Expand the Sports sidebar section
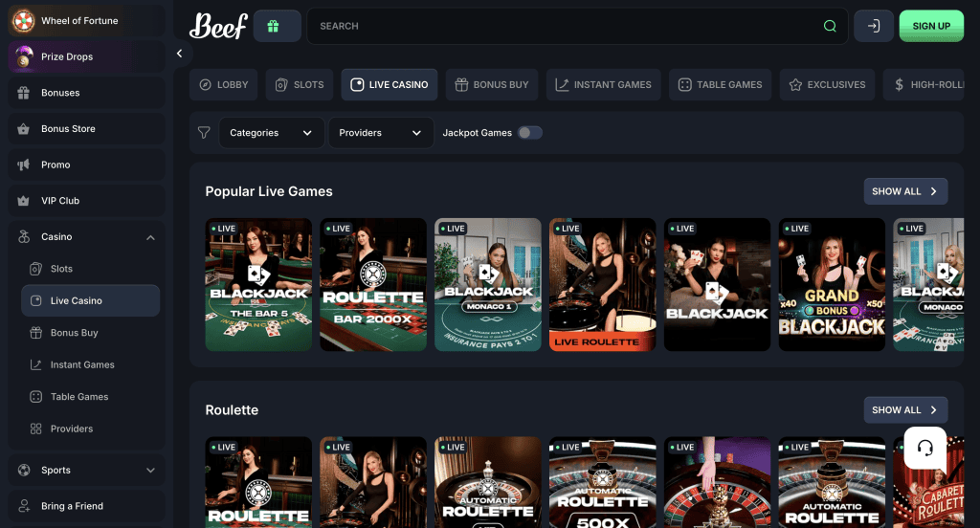This screenshot has height=528, width=980. pyautogui.click(x=150, y=471)
